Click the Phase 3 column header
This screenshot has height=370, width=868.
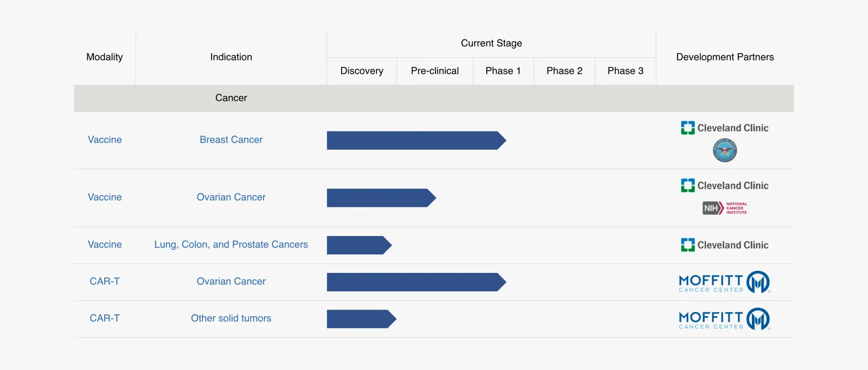(x=625, y=71)
